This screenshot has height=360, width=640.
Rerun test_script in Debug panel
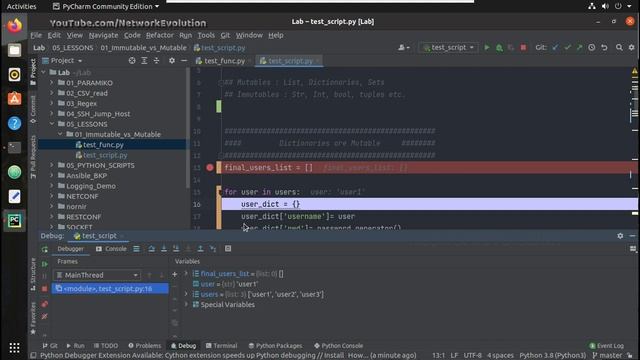[44, 249]
